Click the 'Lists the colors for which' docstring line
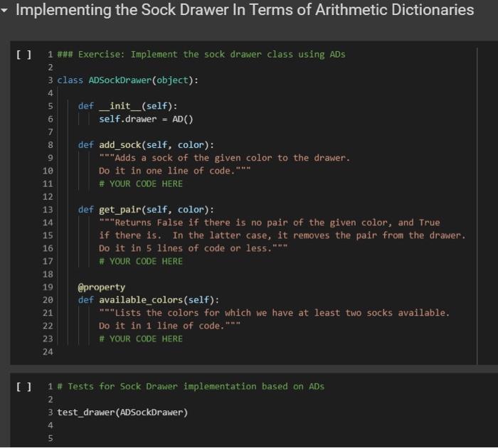498x448 pixels. point(275,313)
